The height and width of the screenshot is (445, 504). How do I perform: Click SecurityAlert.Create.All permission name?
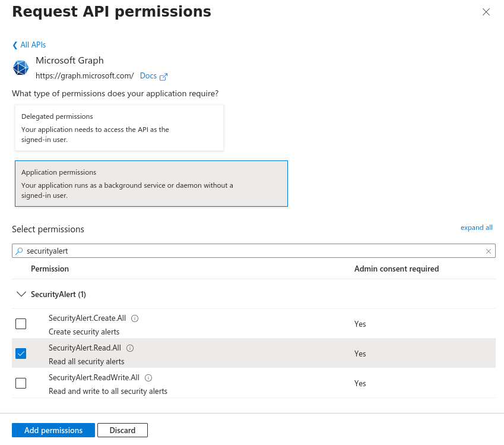tap(87, 318)
